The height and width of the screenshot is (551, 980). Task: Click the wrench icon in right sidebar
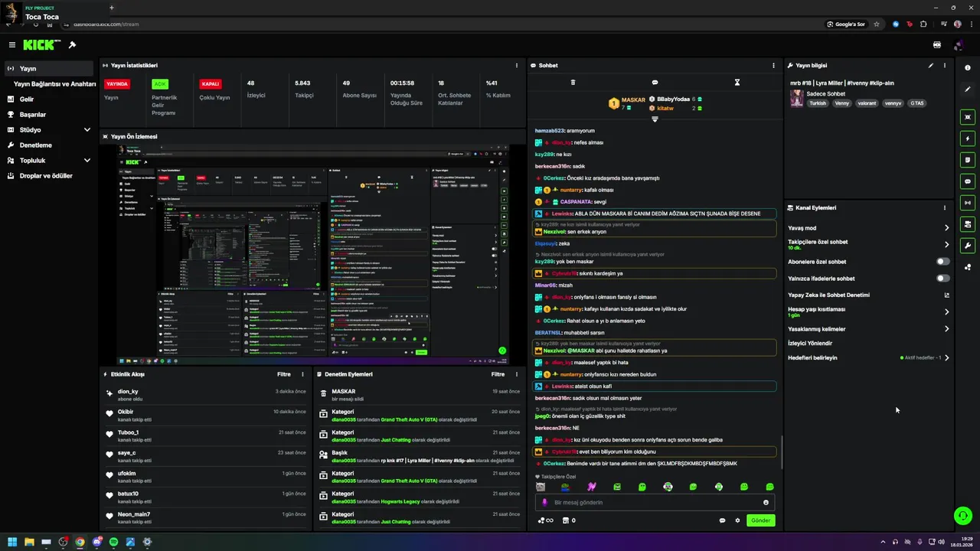[968, 246]
